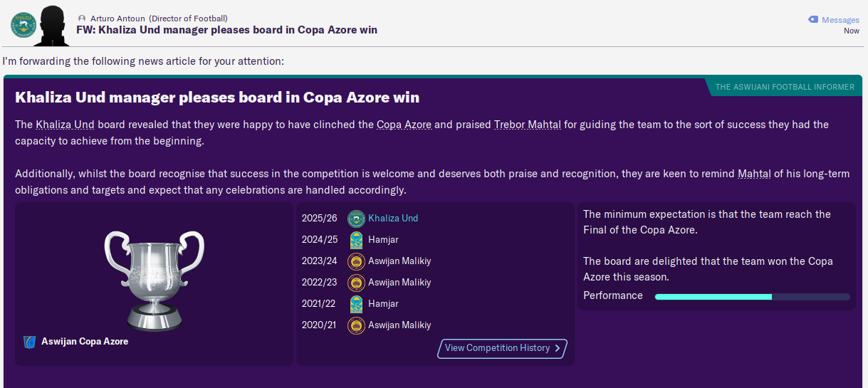This screenshot has height=388, width=868.
Task: Open View Competition History
Action: pyautogui.click(x=497, y=348)
